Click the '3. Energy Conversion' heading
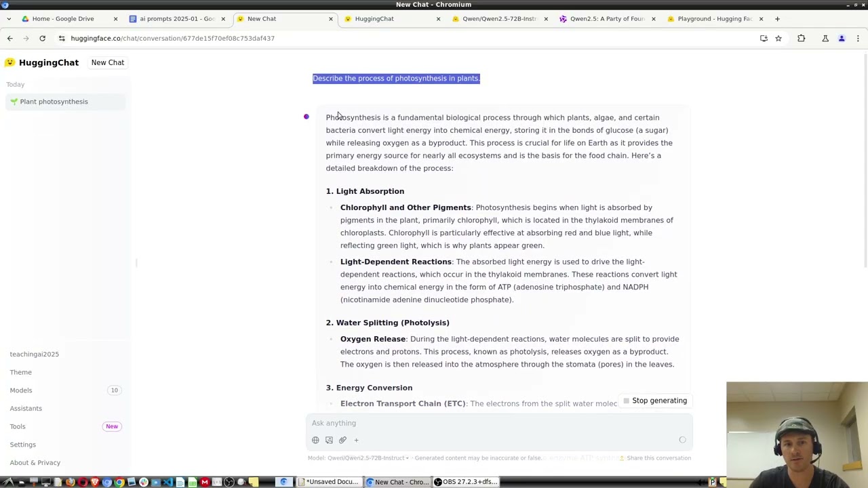Viewport: 868px width, 488px height. pyautogui.click(x=369, y=388)
